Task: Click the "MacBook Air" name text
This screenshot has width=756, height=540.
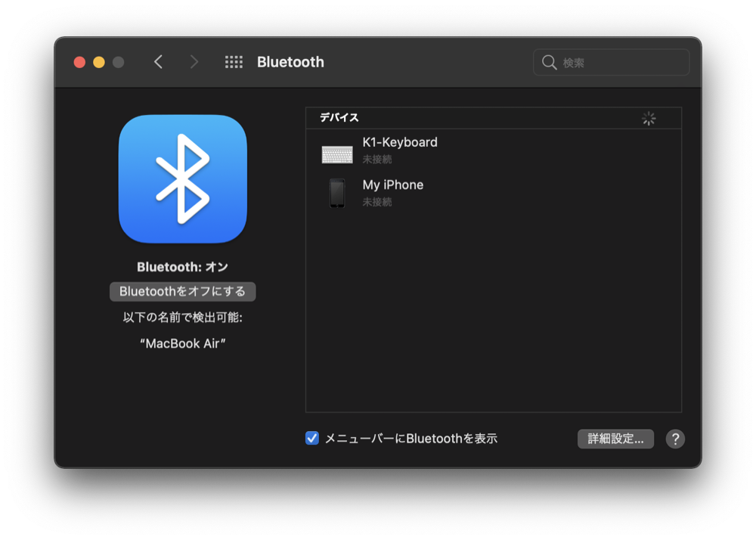Action: (x=183, y=343)
